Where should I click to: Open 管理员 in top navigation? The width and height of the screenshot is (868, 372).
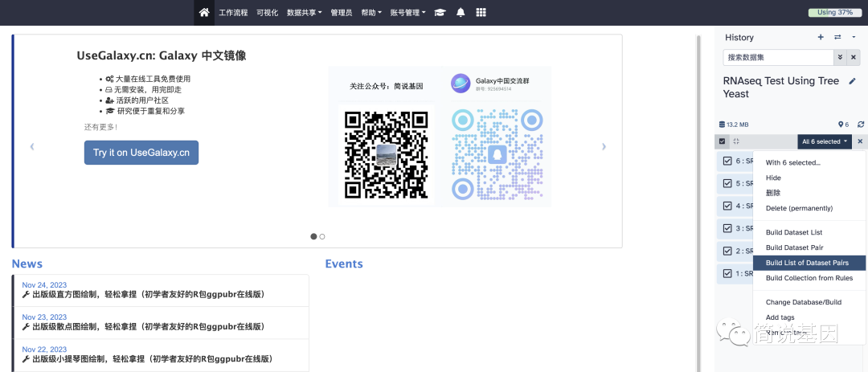click(341, 12)
